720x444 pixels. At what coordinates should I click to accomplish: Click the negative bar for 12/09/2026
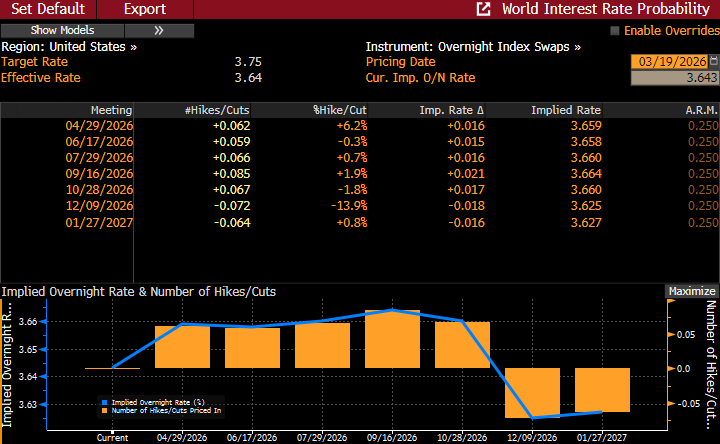[532, 392]
